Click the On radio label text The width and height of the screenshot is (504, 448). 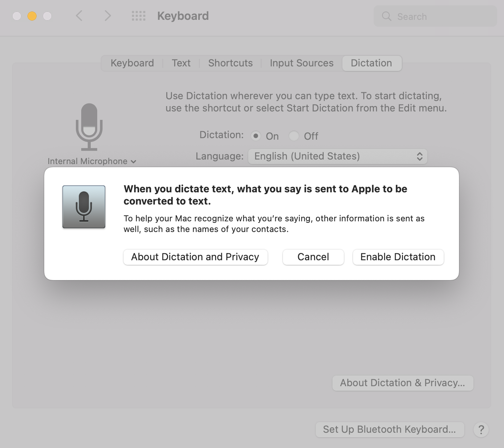coord(272,136)
